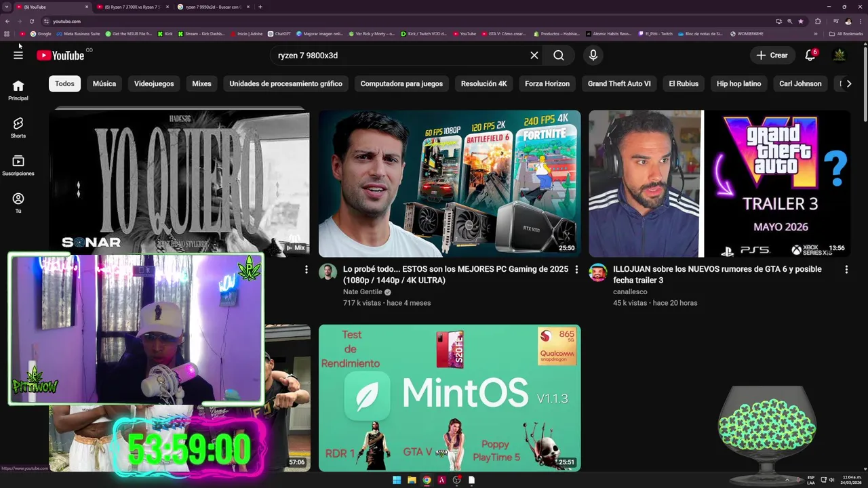Open 'Lo probé todo' video title
Screen dimensions: 868x488
pos(456,274)
